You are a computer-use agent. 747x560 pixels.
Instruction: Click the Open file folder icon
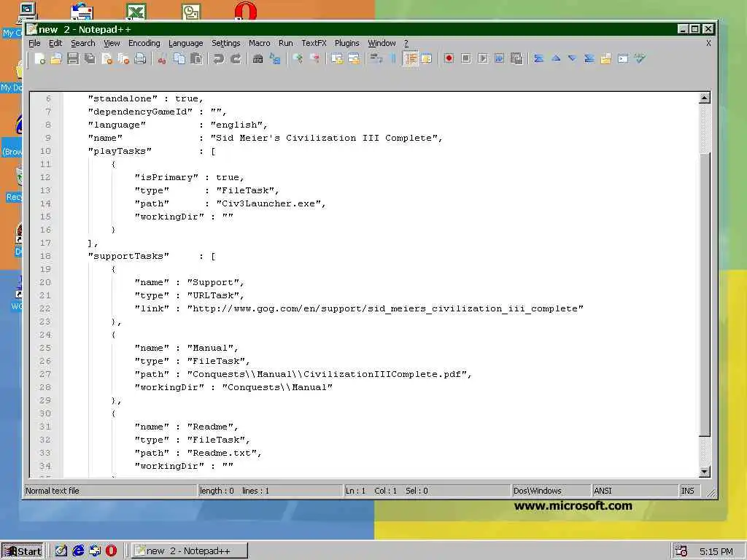pos(56,58)
